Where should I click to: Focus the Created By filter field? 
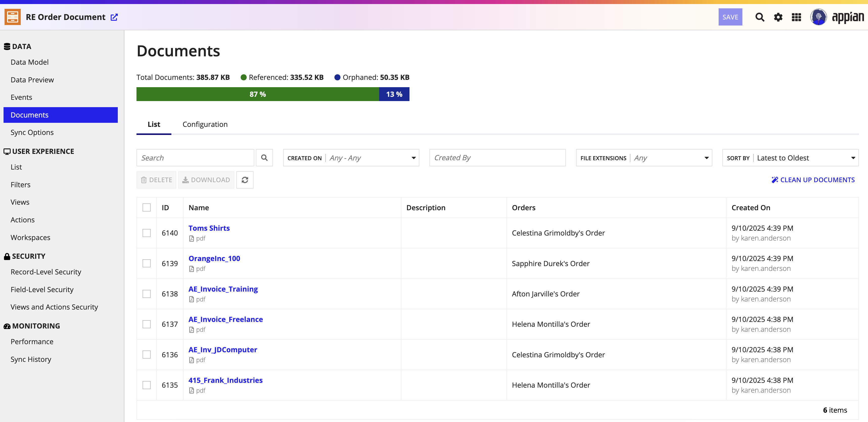[x=497, y=158]
